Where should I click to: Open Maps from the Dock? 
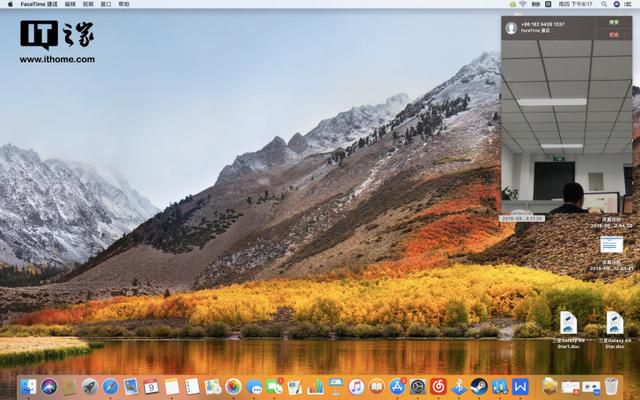[x=213, y=387]
